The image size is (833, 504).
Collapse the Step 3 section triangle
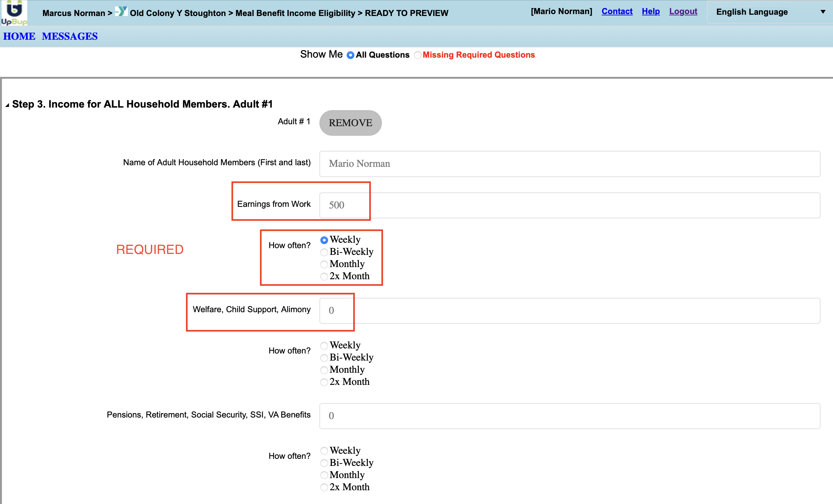7,105
